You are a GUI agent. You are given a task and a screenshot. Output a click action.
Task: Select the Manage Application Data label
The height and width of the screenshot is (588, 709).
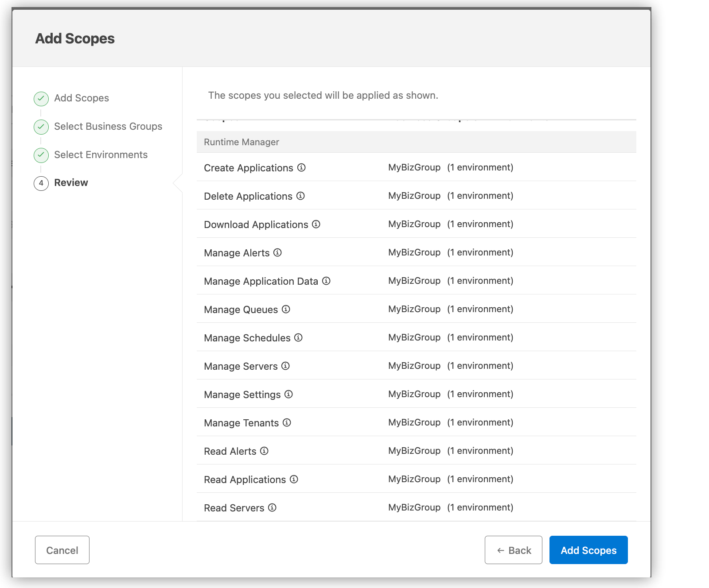click(261, 281)
